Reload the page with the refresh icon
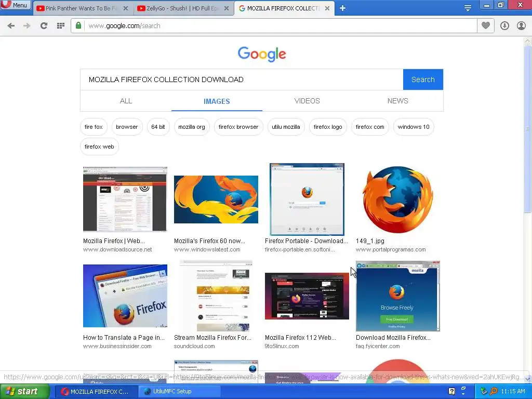This screenshot has width=532, height=399. 44,26
